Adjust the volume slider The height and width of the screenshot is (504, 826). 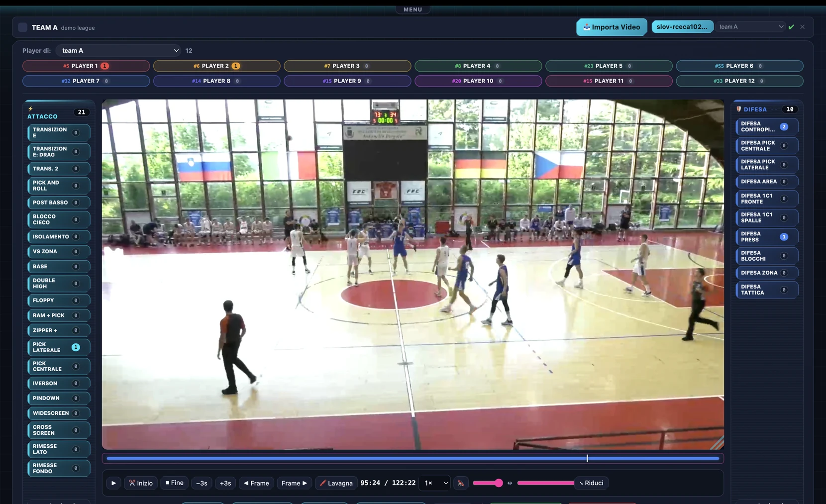487,483
